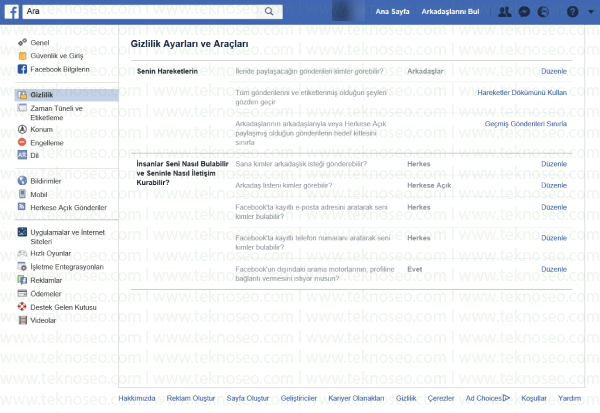Click the Destek Gelen Kutusu lifebuoy icon
Screen dimensions: 600x413
point(23,307)
